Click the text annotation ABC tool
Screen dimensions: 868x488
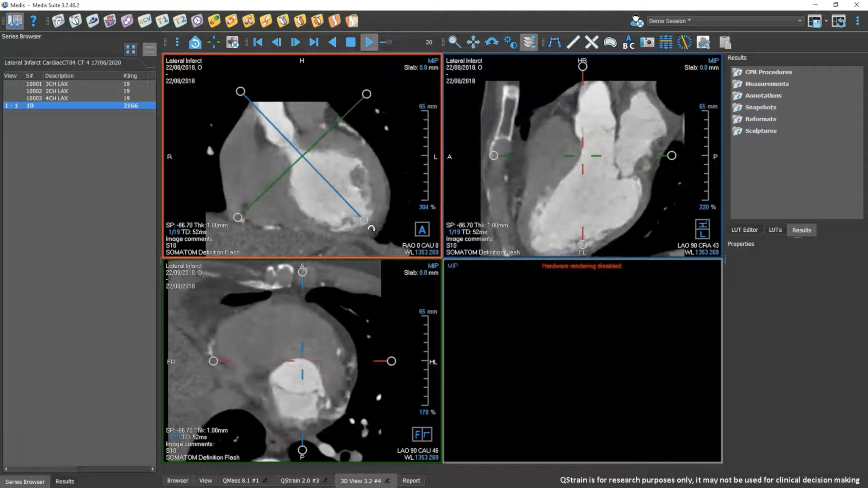629,42
